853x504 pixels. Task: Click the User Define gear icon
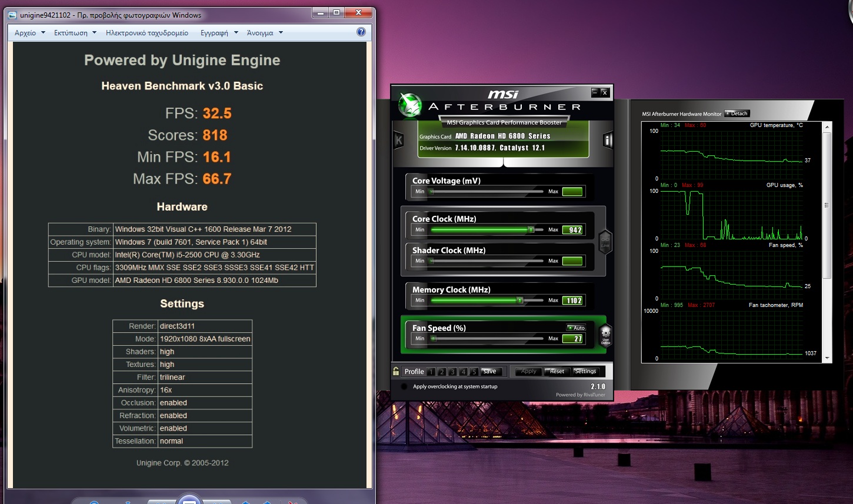[x=605, y=335]
